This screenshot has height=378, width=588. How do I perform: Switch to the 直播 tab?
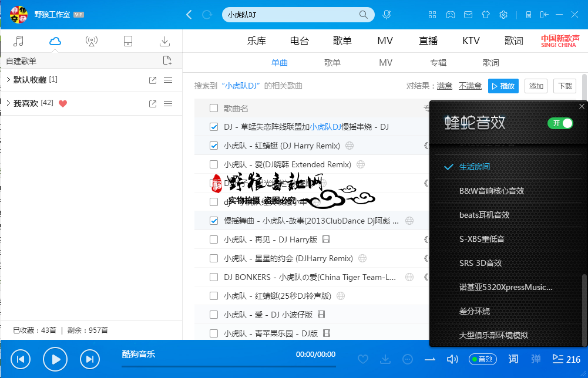point(428,41)
